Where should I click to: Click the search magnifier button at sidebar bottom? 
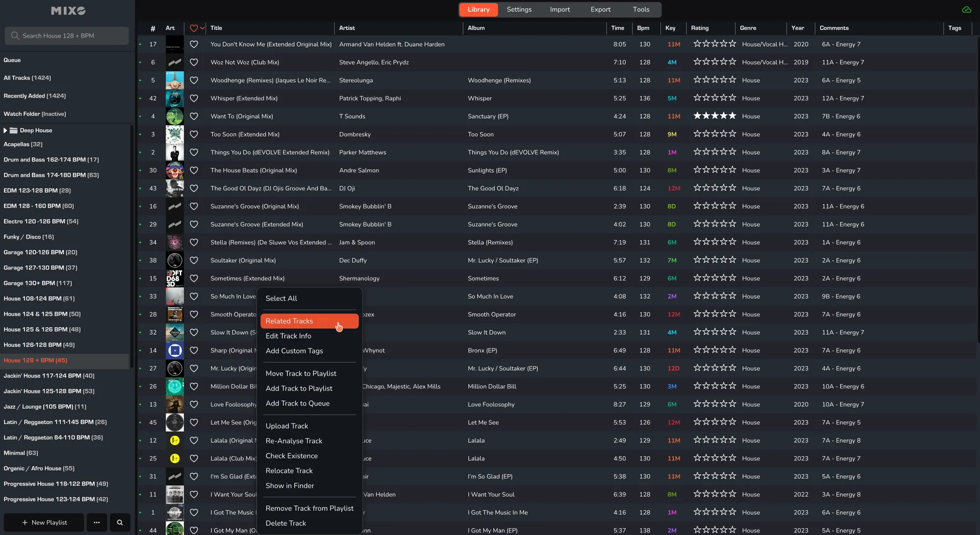click(120, 522)
